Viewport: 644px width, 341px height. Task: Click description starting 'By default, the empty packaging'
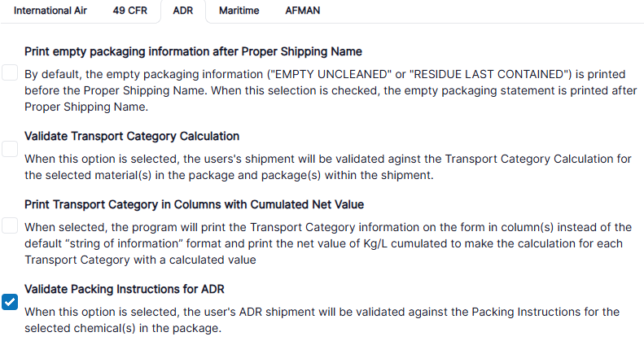(x=326, y=90)
